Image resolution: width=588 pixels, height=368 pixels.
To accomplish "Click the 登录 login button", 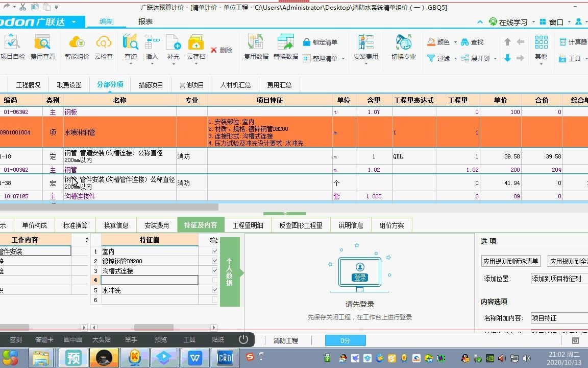I will tap(360, 278).
